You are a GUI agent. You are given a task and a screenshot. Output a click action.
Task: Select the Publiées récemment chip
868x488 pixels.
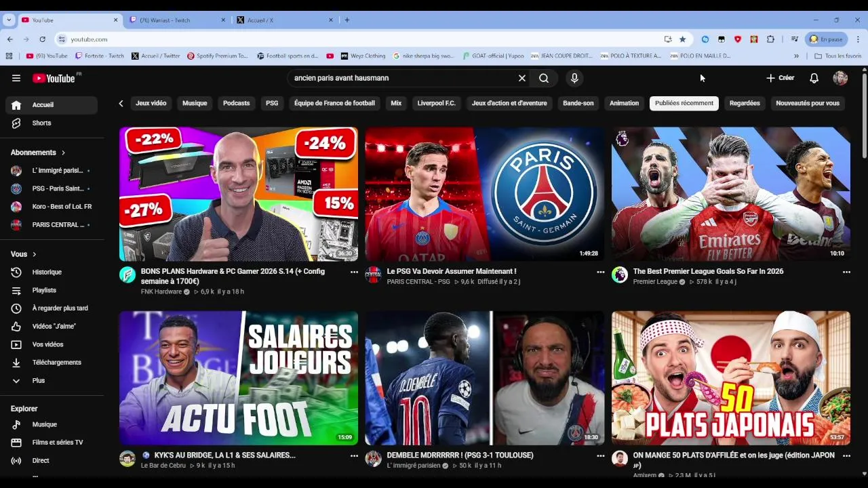(x=684, y=104)
